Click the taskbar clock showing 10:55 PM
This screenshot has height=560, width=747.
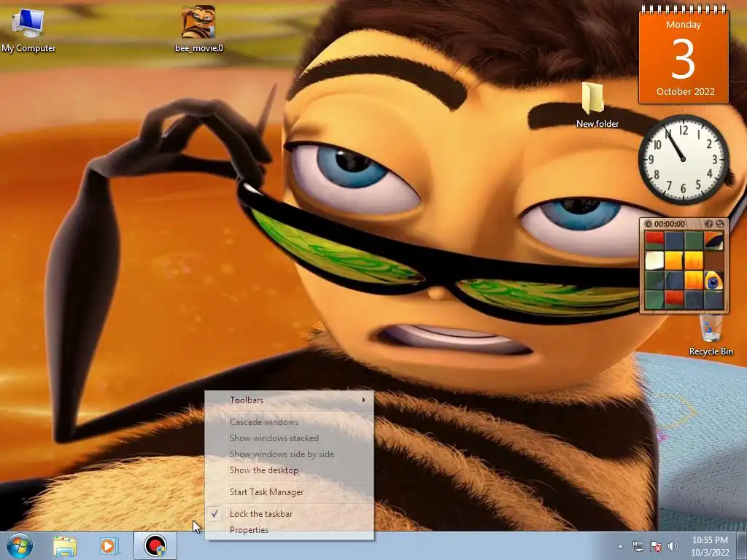(710, 546)
